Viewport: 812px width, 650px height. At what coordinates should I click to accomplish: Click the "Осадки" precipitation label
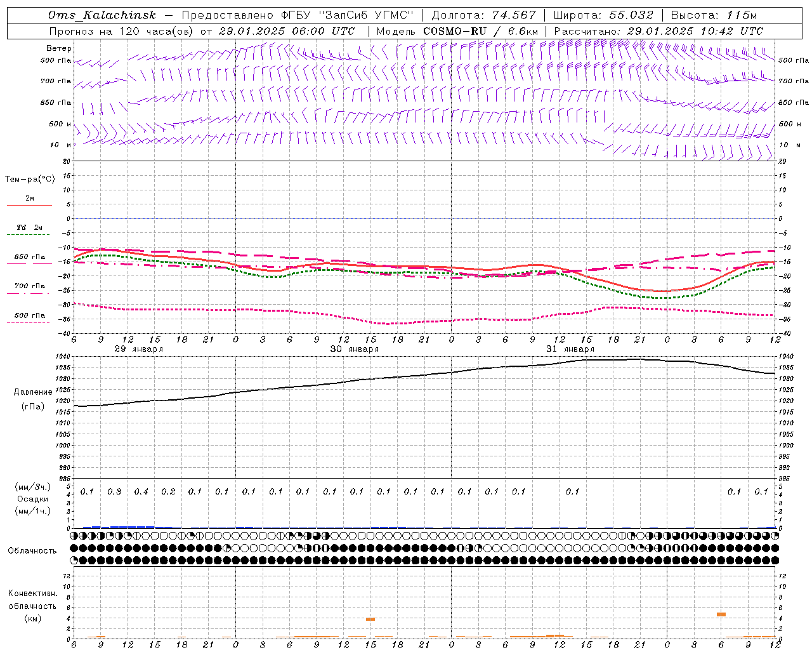(x=34, y=499)
